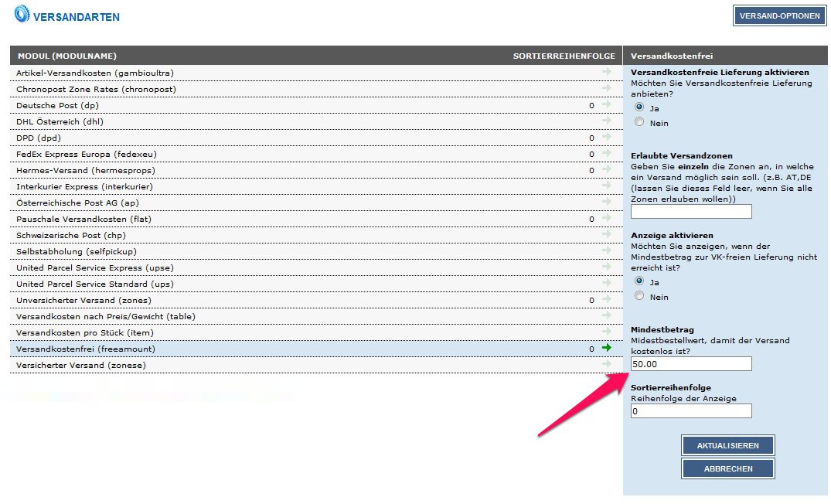Select Ja under Anzeige aktivieren
The width and height of the screenshot is (831, 504).
(639, 281)
